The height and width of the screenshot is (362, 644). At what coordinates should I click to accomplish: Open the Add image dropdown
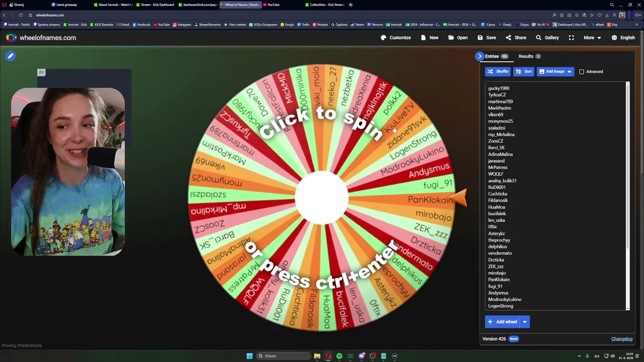(555, 71)
